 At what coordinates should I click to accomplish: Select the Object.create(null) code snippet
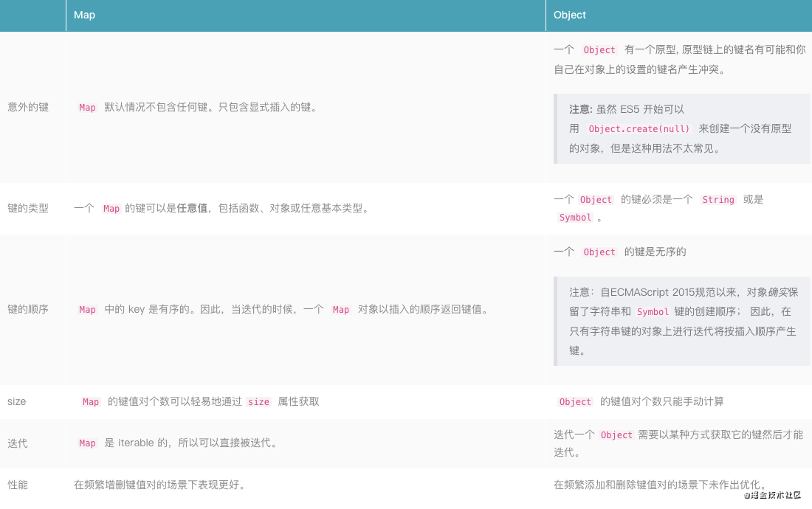639,128
